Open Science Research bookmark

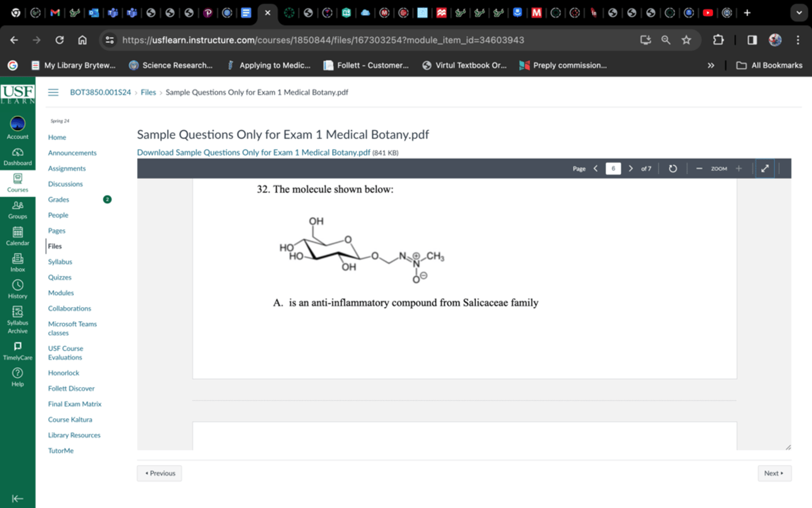point(171,65)
